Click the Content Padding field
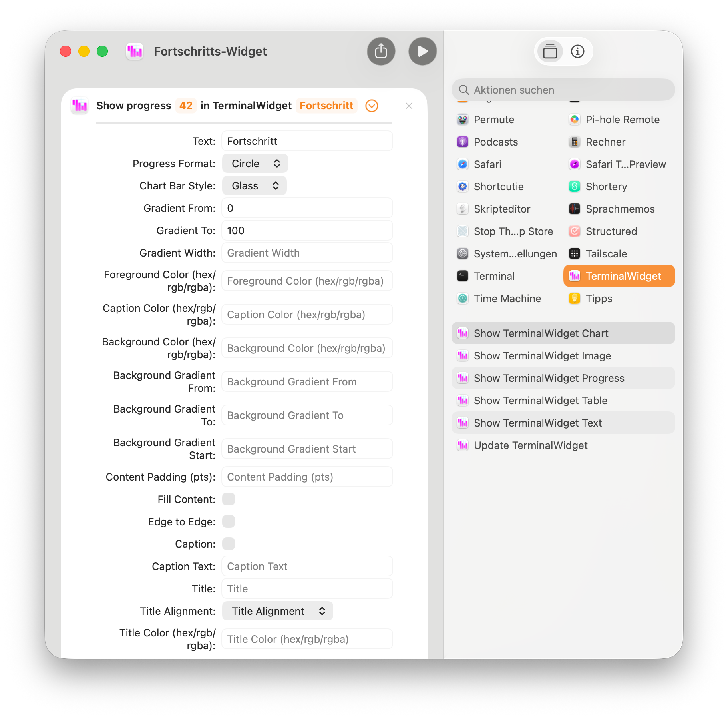 [x=307, y=477]
